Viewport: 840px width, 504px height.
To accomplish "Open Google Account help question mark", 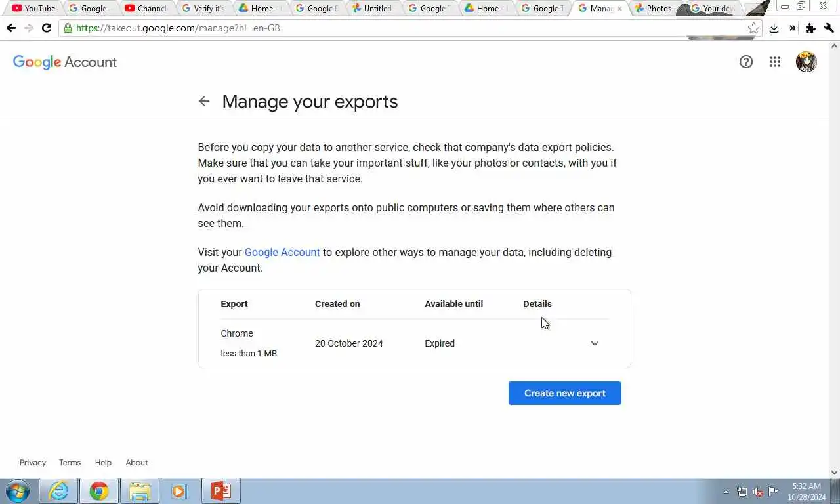I will (746, 62).
